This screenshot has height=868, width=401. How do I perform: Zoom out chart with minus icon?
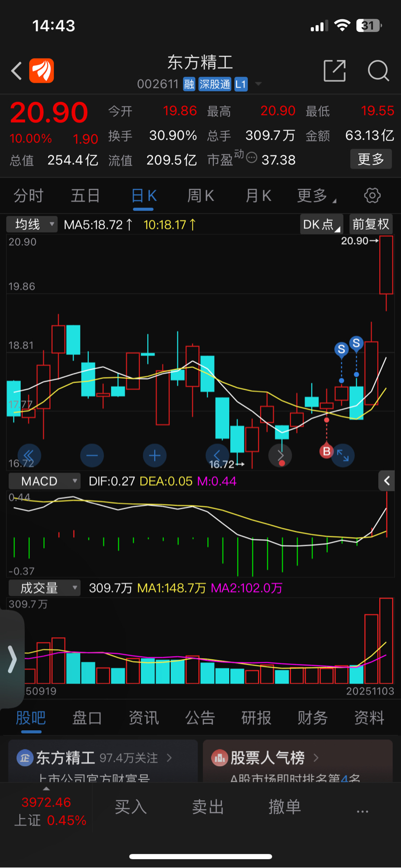[92, 455]
